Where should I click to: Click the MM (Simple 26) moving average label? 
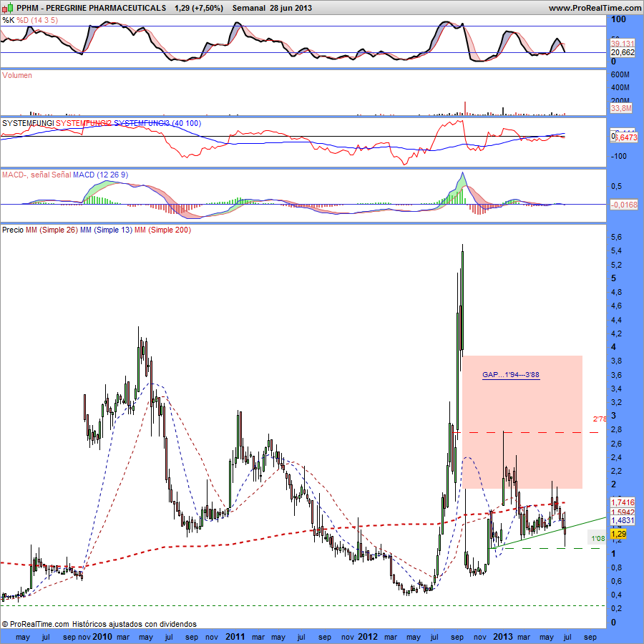(x=52, y=230)
